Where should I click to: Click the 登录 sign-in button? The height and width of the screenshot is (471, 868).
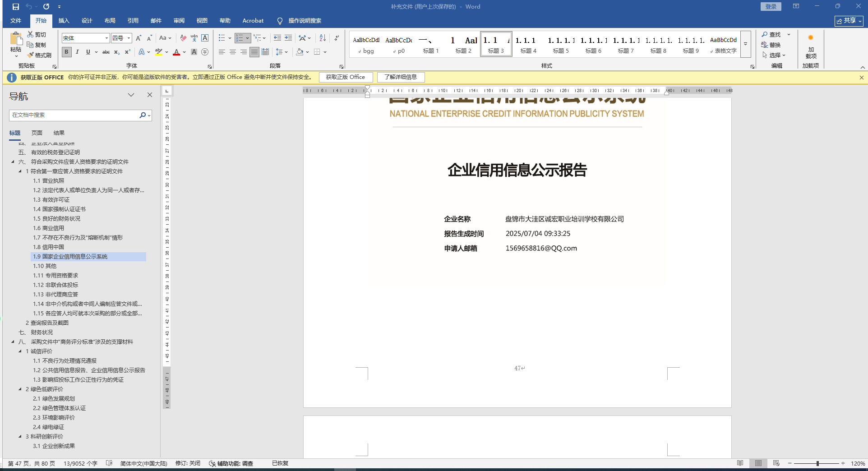pyautogui.click(x=771, y=6)
